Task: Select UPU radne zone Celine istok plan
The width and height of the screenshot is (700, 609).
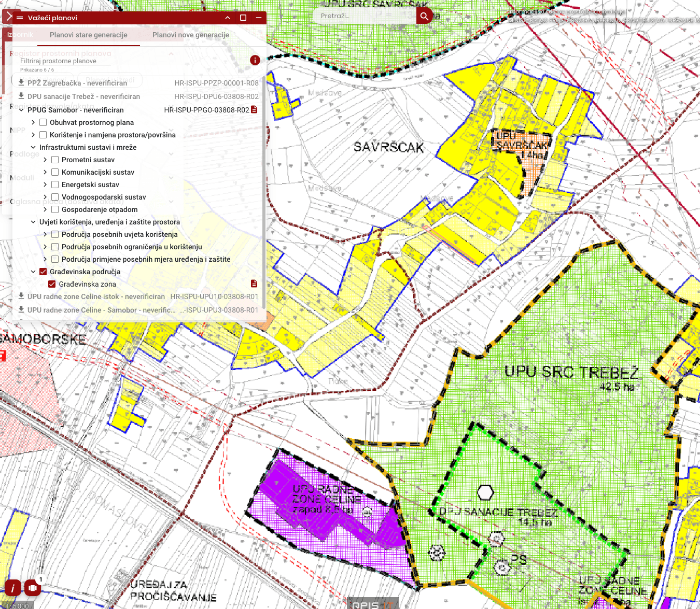Action: (96, 296)
